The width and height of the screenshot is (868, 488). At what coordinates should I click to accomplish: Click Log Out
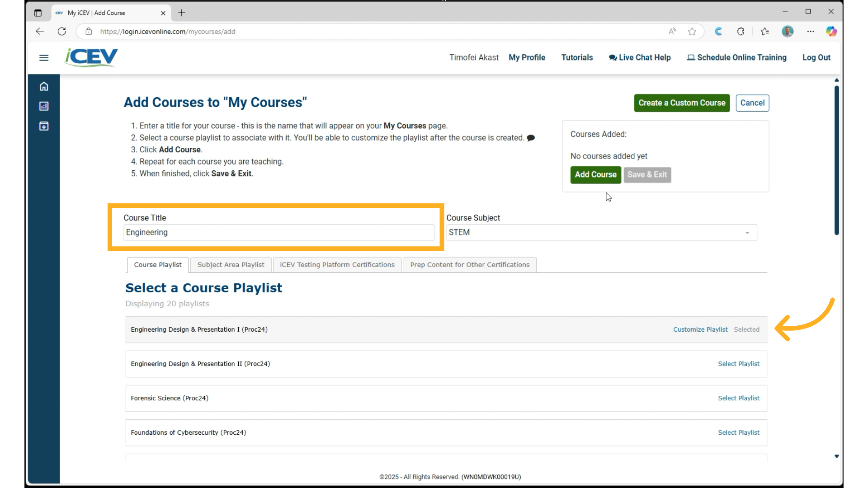tap(816, 57)
